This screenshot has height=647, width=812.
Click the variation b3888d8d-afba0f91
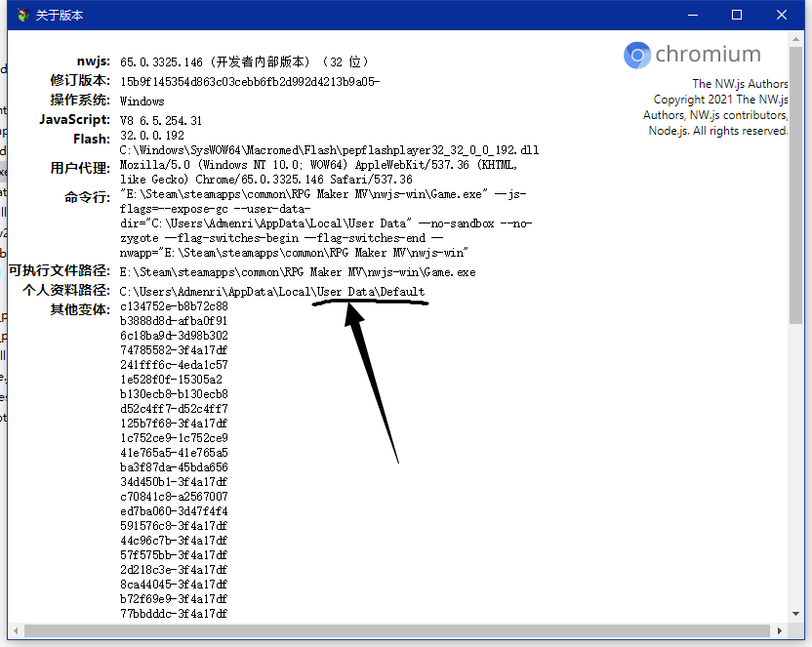tap(174, 321)
